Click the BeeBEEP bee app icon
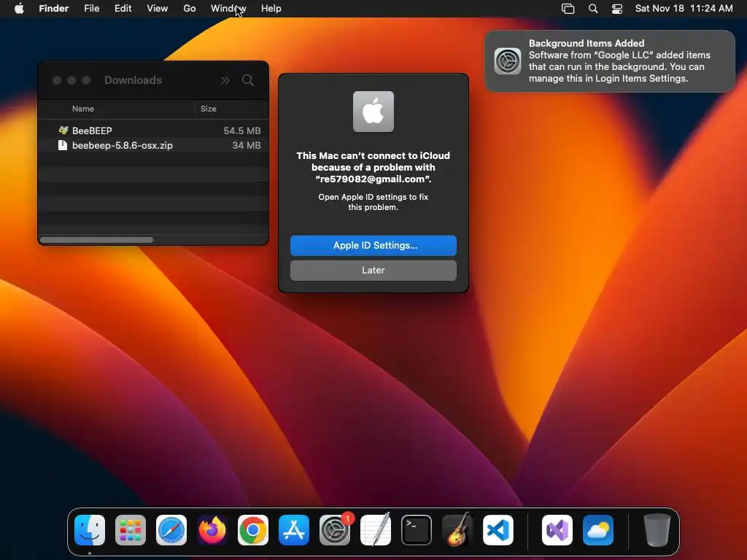 point(63,130)
